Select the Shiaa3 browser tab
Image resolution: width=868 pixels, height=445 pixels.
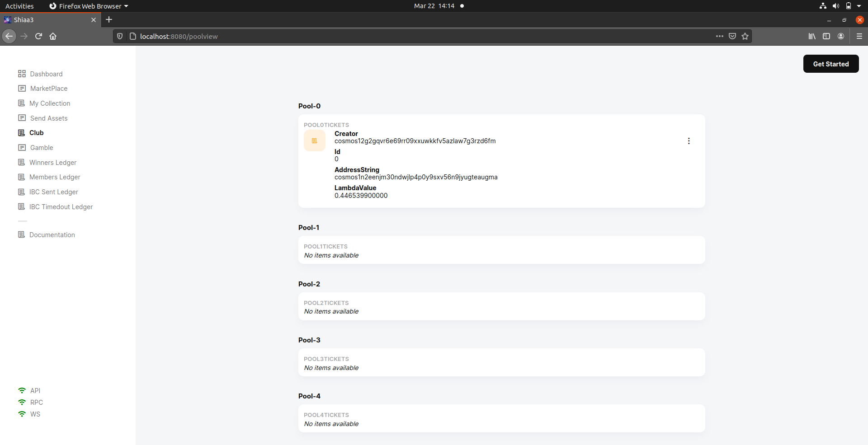click(50, 19)
